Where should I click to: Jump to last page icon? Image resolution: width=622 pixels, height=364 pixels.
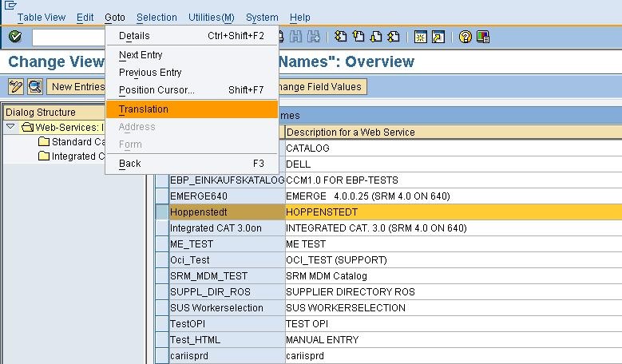(x=394, y=37)
